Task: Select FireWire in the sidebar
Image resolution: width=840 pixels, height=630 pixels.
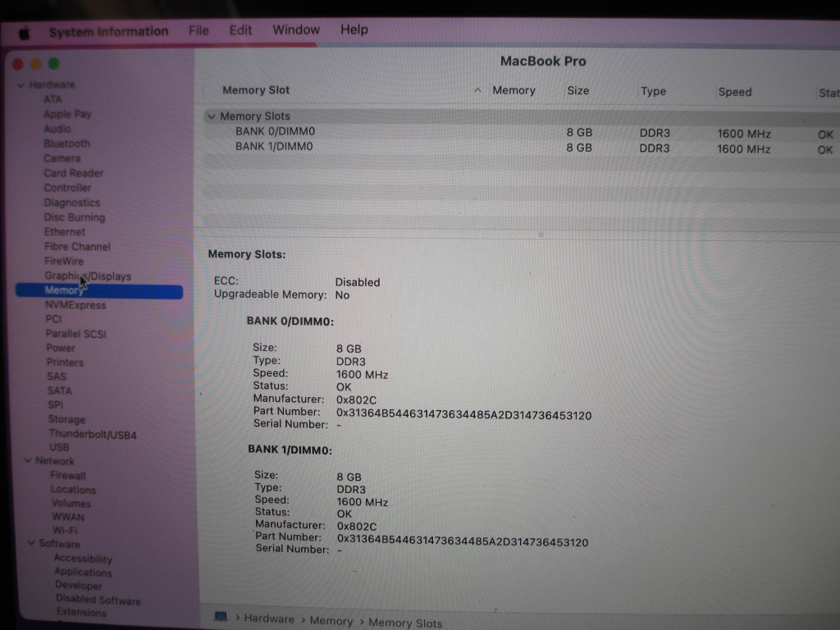Action: 64,262
